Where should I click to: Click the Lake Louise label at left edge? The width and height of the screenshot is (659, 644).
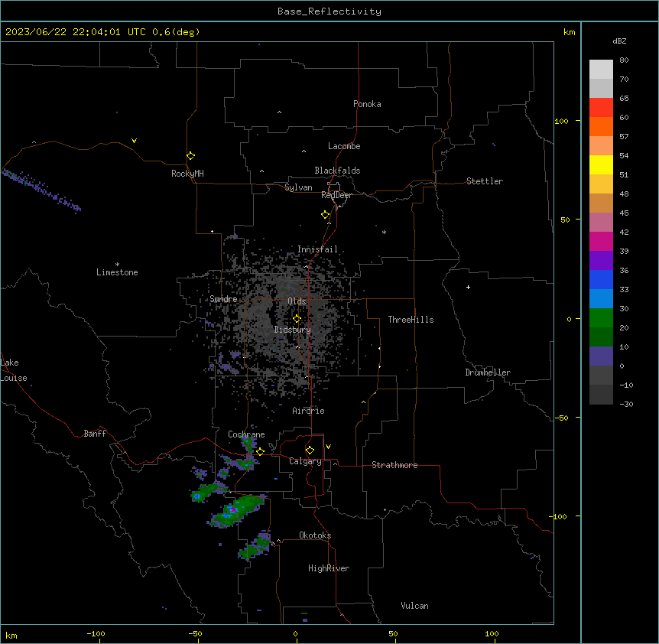coord(14,370)
